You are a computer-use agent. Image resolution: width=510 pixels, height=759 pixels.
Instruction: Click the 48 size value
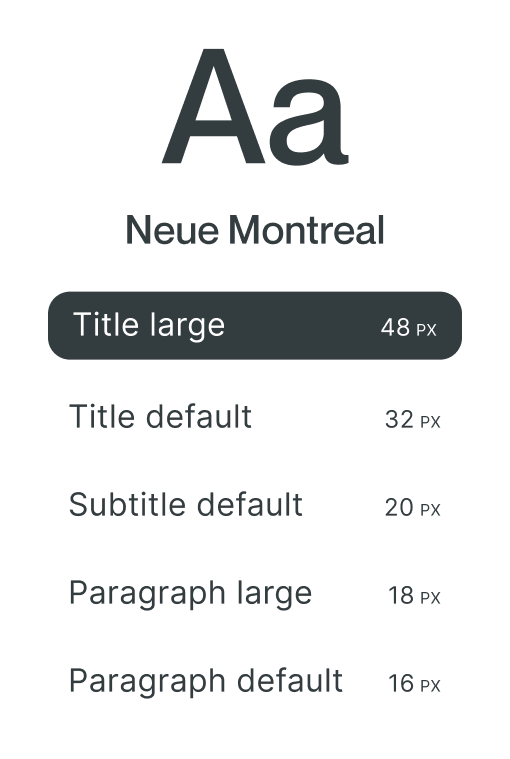[x=395, y=328]
